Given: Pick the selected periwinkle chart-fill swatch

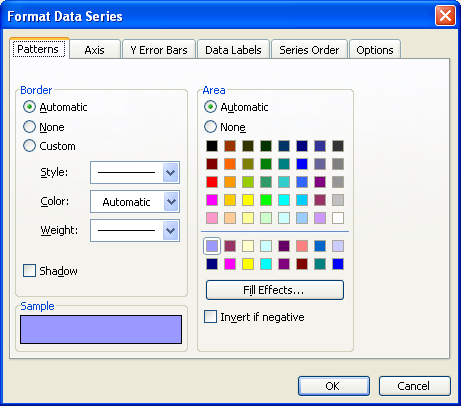Looking at the screenshot, I should coord(212,246).
